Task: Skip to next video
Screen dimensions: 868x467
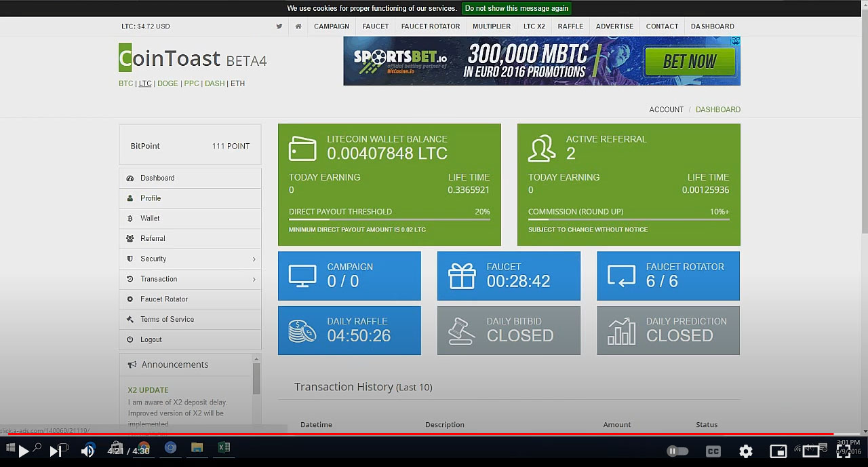Action: (56, 451)
